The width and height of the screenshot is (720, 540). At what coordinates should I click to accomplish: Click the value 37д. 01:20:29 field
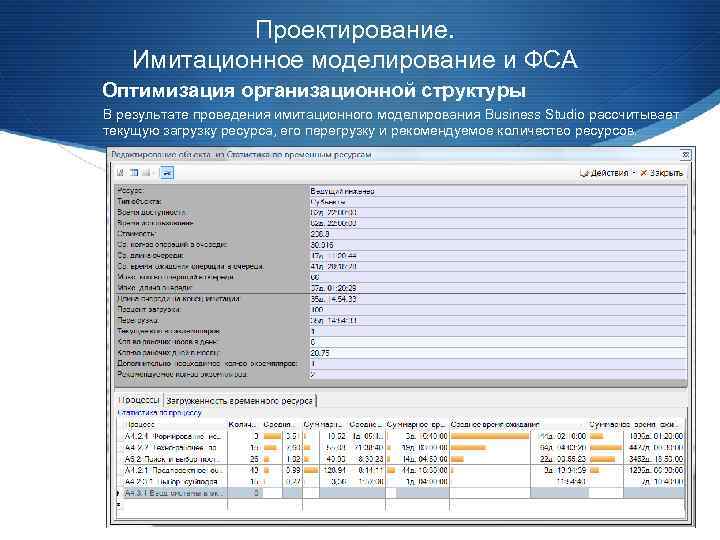click(498, 288)
